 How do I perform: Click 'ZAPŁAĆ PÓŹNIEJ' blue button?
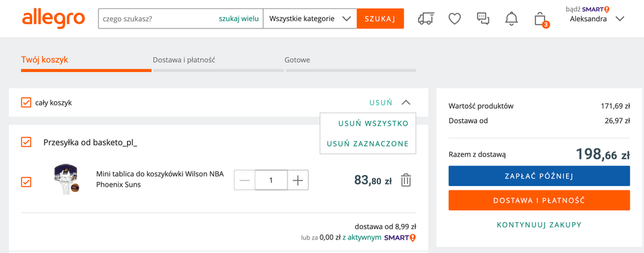(x=539, y=176)
